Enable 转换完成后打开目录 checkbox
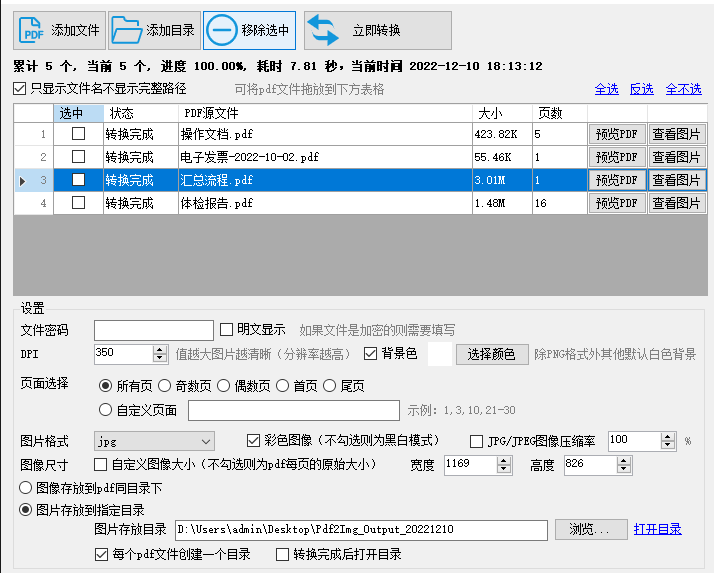This screenshot has width=714, height=573. point(282,554)
